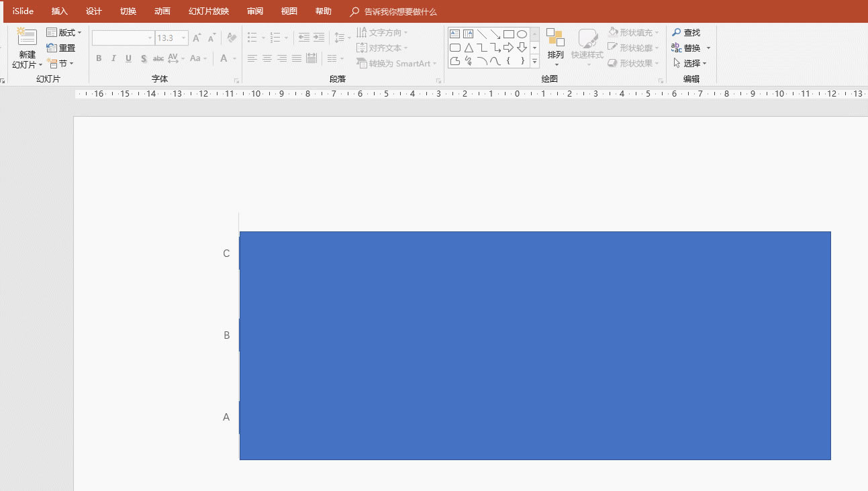
Task: Decrease font size with smaller A icon
Action: [211, 38]
